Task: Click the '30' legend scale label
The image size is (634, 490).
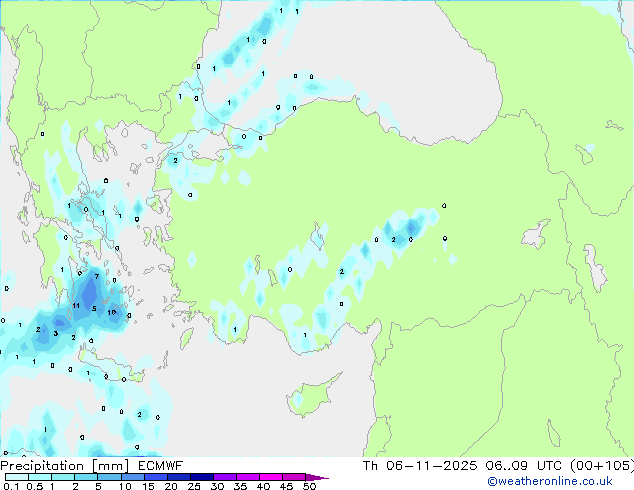Action: click(x=217, y=486)
